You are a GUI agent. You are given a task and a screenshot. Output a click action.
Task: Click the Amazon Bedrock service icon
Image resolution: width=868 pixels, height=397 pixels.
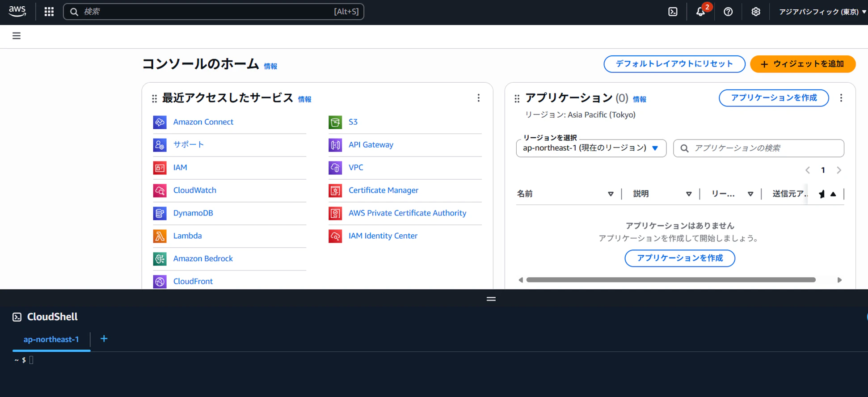(x=160, y=258)
